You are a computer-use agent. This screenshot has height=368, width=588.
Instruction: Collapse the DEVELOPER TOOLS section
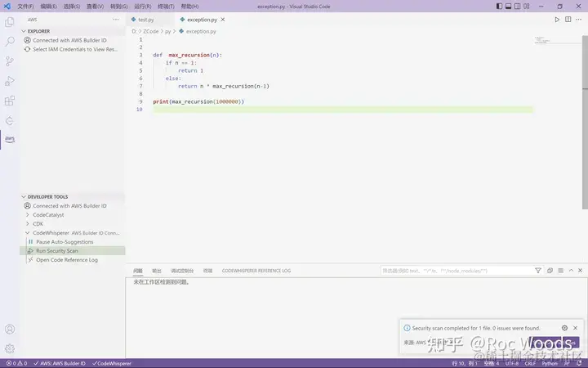tap(24, 197)
